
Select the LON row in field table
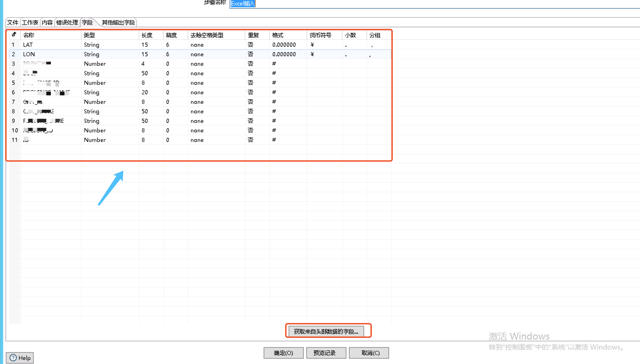pyautogui.click(x=29, y=54)
